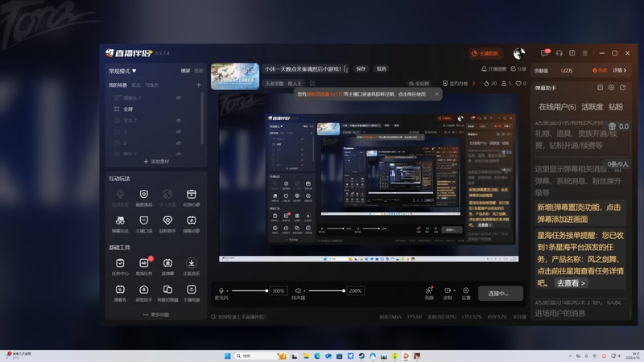Open the 钻粉助手 tool
The height and width of the screenshot is (362, 644).
[x=167, y=224]
